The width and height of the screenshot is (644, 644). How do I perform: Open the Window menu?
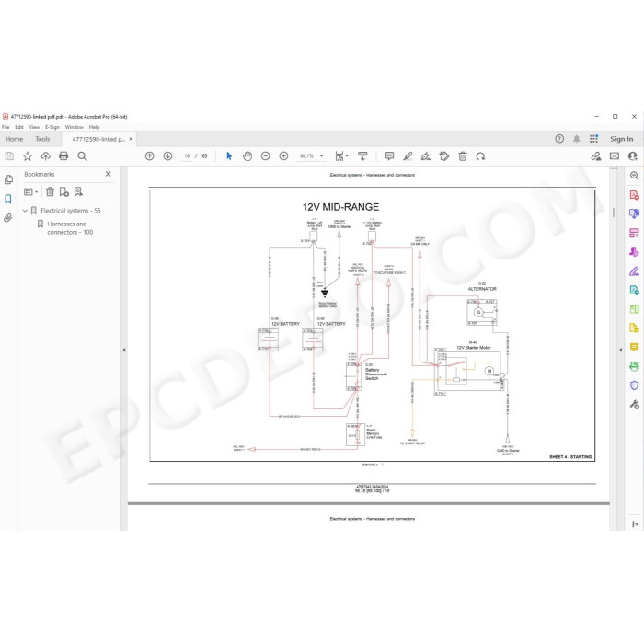pos(74,127)
